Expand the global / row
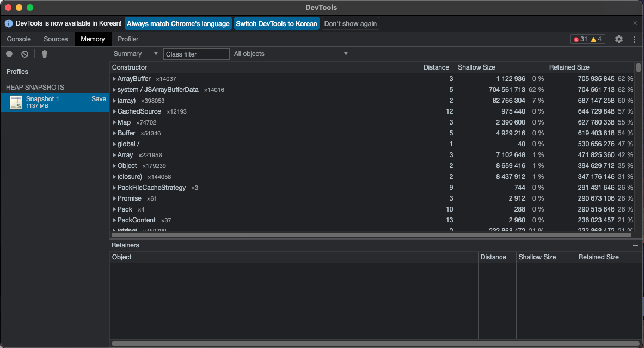This screenshot has height=348, width=644. pos(114,144)
